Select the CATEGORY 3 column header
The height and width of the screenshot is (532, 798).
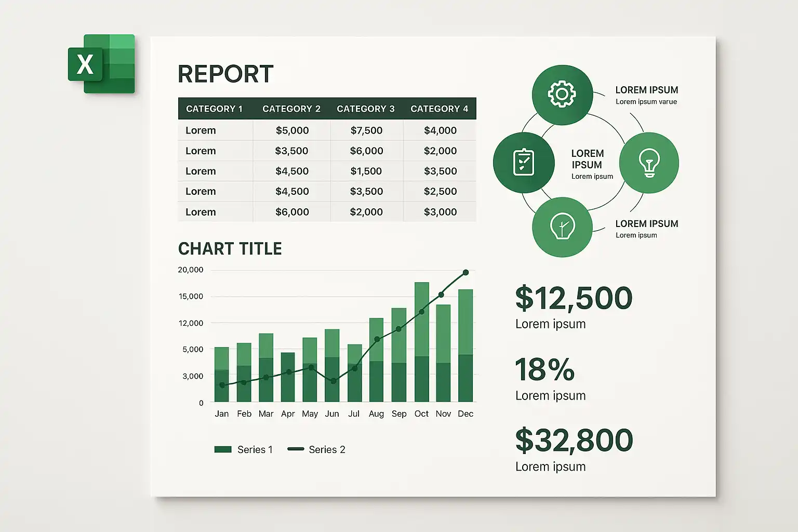[366, 109]
